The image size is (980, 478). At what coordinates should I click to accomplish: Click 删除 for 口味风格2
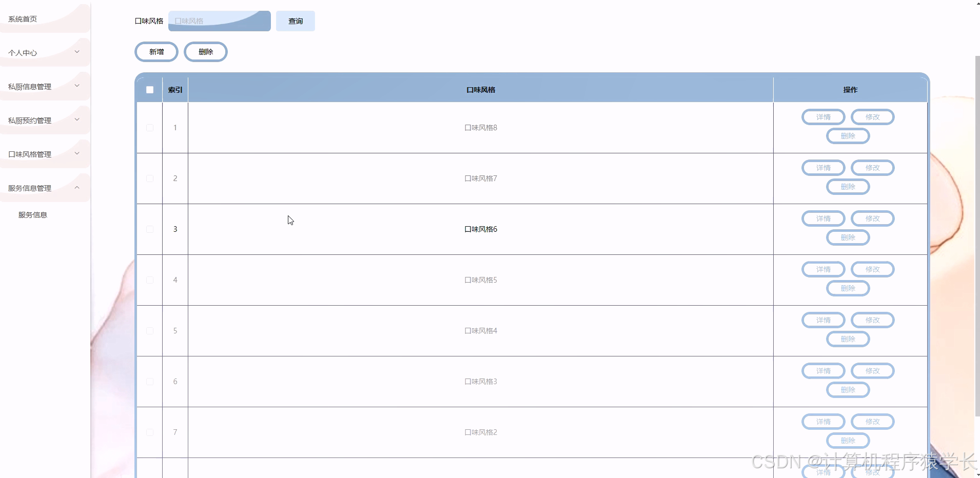[848, 441]
